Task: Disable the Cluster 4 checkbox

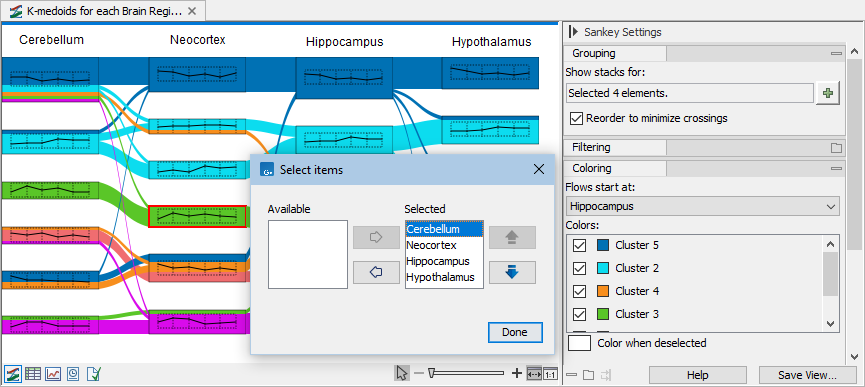Action: click(579, 291)
